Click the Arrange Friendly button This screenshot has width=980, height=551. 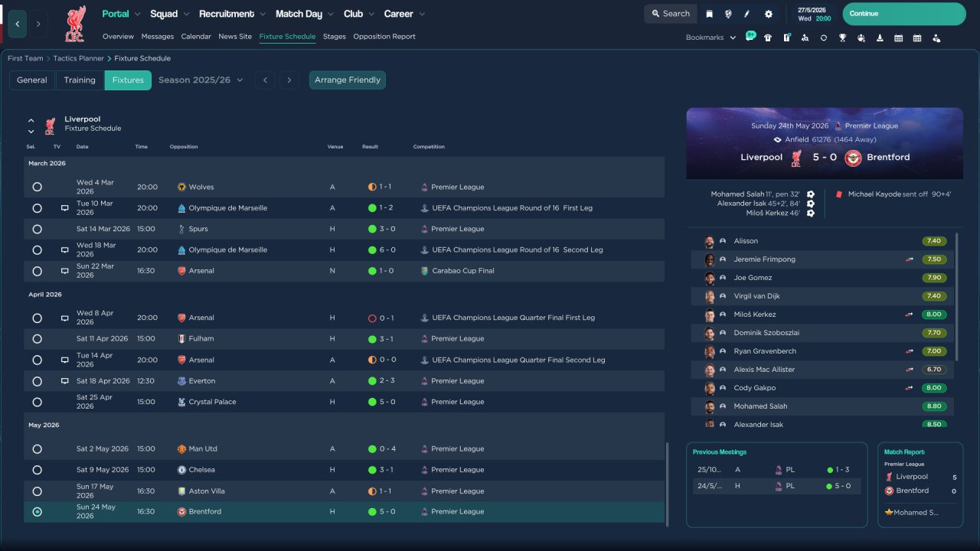[x=348, y=80]
